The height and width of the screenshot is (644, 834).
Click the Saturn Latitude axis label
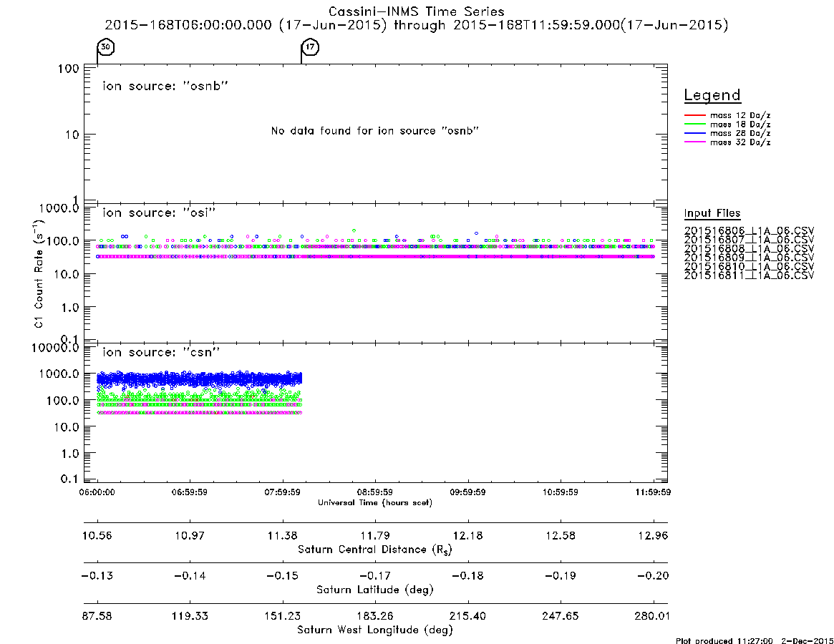pos(375,590)
